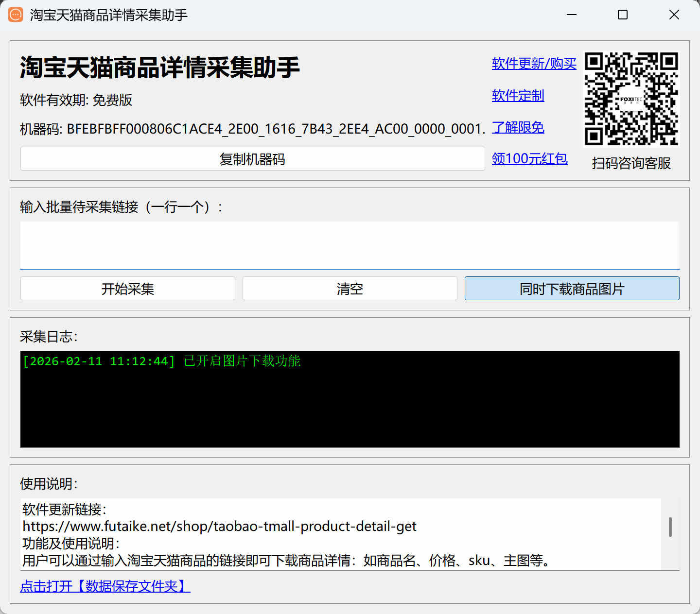
Task: Clear the links with 清空 button
Action: click(x=350, y=289)
